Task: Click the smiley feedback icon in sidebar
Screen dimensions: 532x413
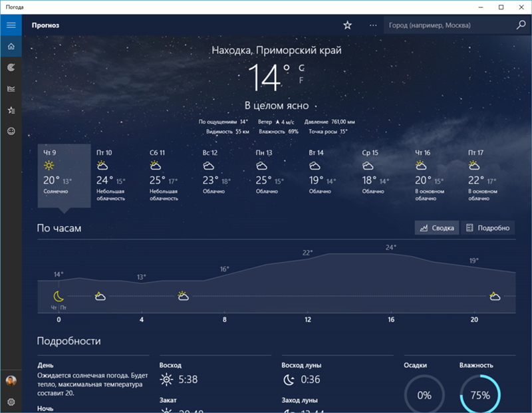Action: 11,131
